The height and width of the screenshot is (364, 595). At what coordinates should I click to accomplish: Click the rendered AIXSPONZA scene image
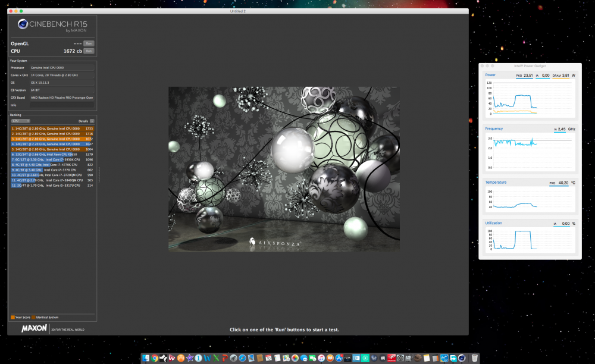pos(284,169)
